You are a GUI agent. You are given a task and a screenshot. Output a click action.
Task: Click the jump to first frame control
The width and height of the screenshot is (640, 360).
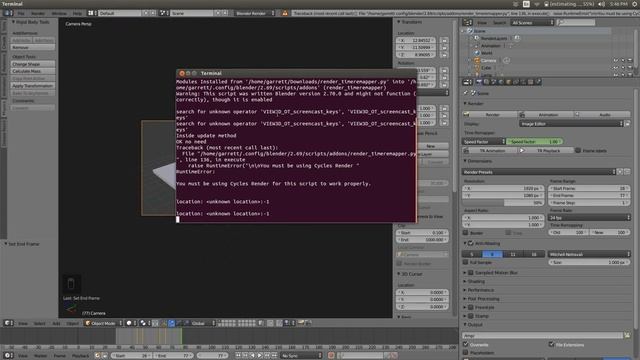238,356
